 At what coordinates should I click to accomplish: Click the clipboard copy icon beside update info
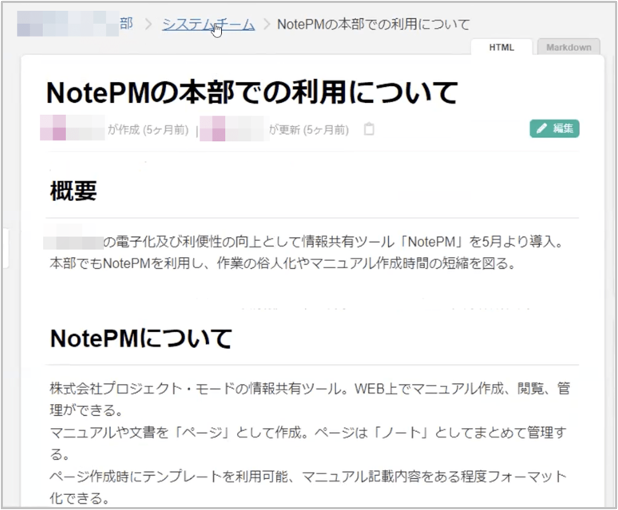coord(369,129)
